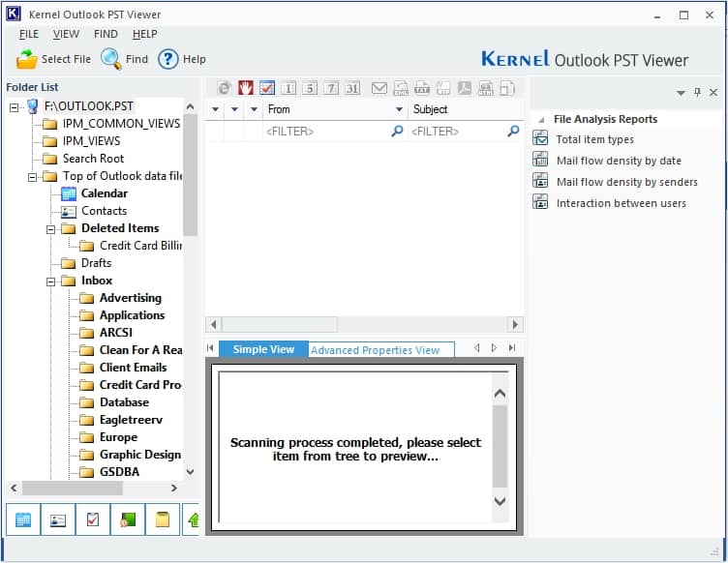Switch to 31-day calendar view icon
Screen dimensions: 728x563
[x=352, y=88]
